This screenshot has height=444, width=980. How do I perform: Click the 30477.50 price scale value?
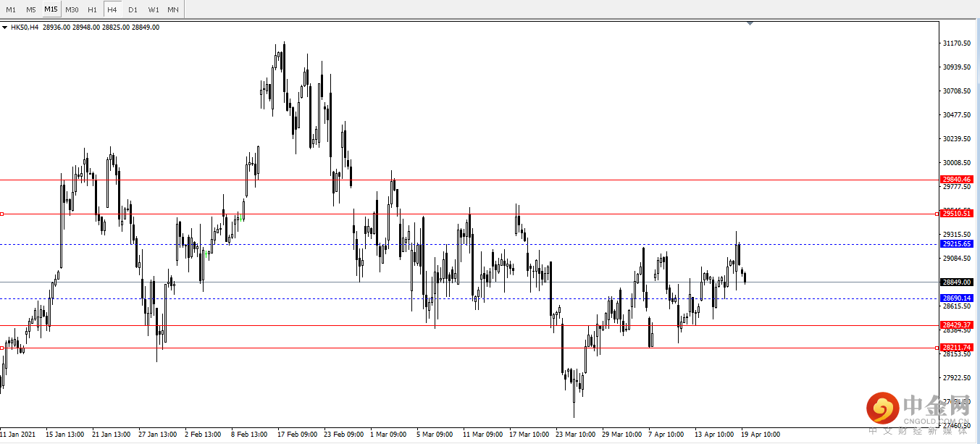[957, 114]
